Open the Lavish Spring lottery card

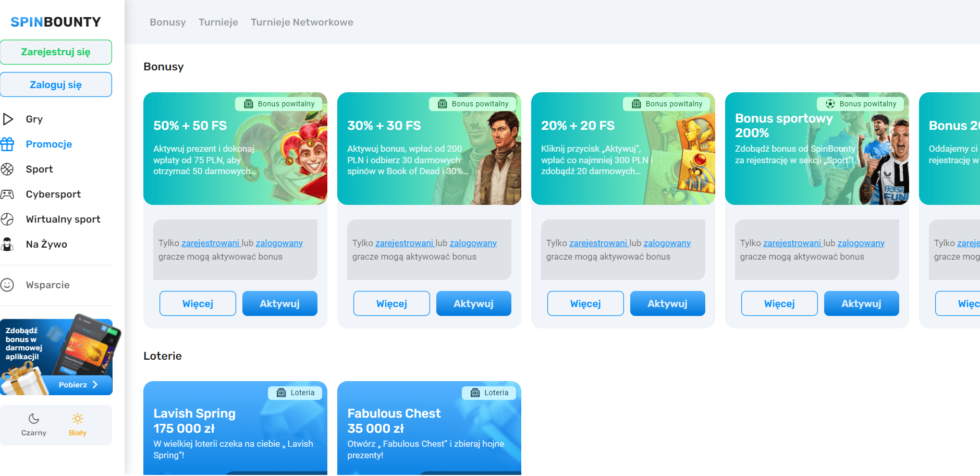235,428
